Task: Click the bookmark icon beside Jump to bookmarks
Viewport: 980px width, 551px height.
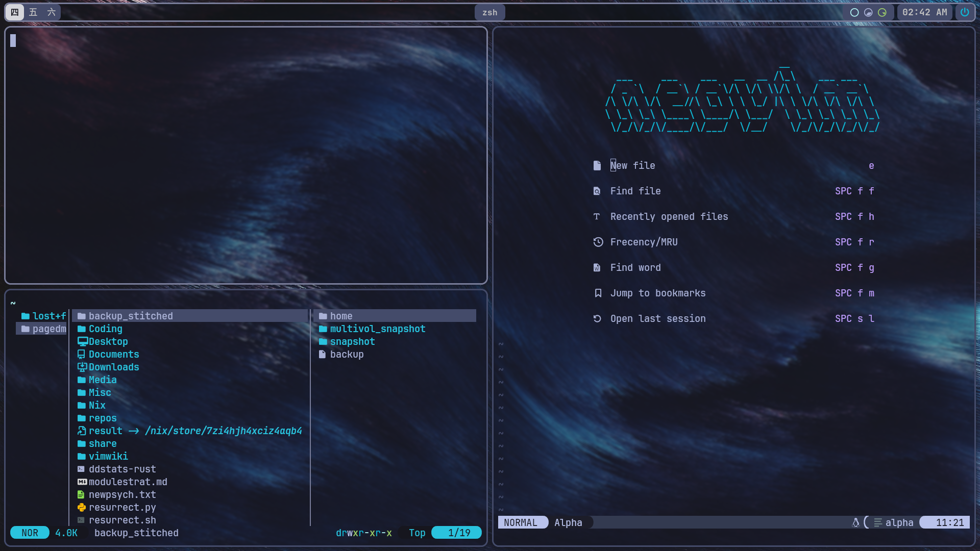Action: pos(597,293)
